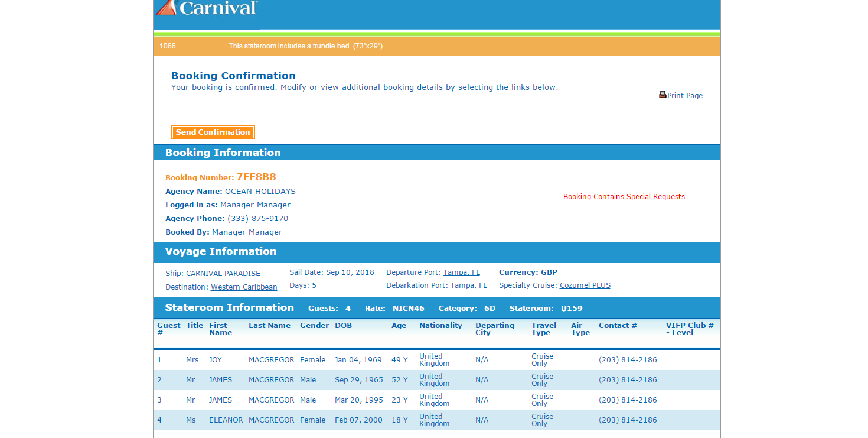Click the age 18 Y cell
Image resolution: width=868 pixels, height=438 pixels.
(400, 420)
